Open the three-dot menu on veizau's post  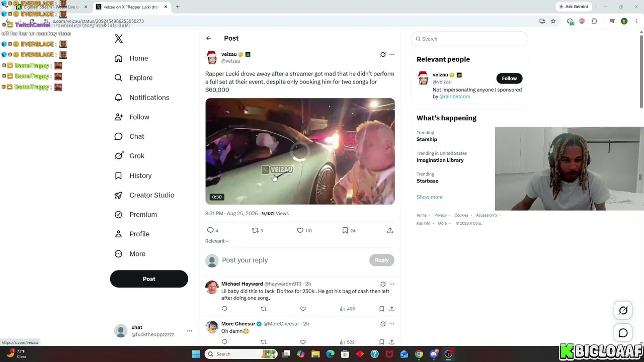coord(392,54)
